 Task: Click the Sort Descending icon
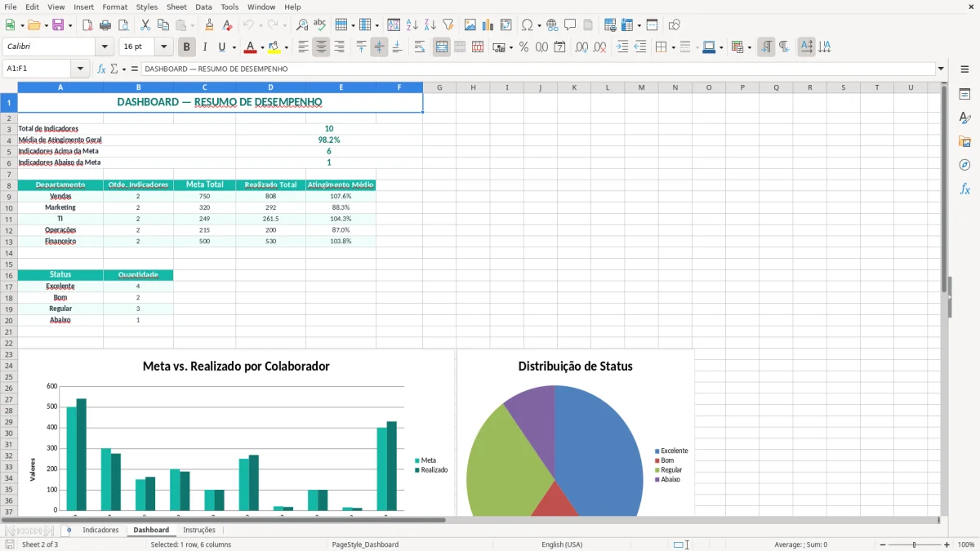click(430, 25)
